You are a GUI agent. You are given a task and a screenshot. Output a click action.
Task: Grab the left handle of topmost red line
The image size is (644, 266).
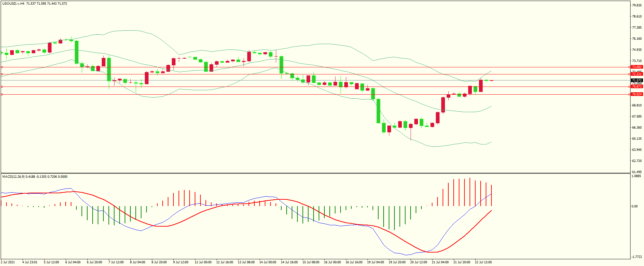(2, 74)
